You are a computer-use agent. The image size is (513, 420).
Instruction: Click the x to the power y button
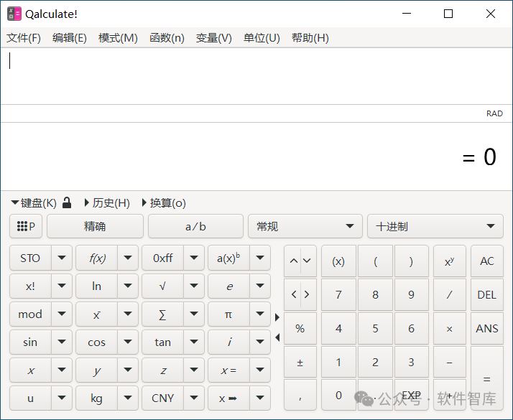point(449,261)
